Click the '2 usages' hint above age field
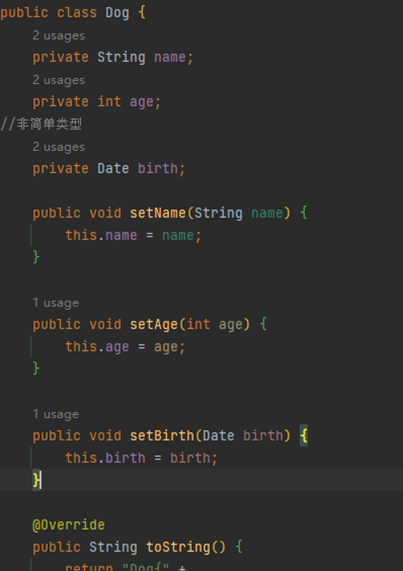The image size is (403, 571). 59,80
